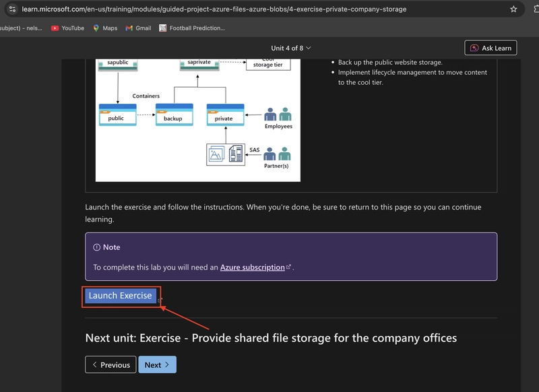The image size is (539, 392).
Task: Open the Gmail bookmark
Action: [138, 28]
